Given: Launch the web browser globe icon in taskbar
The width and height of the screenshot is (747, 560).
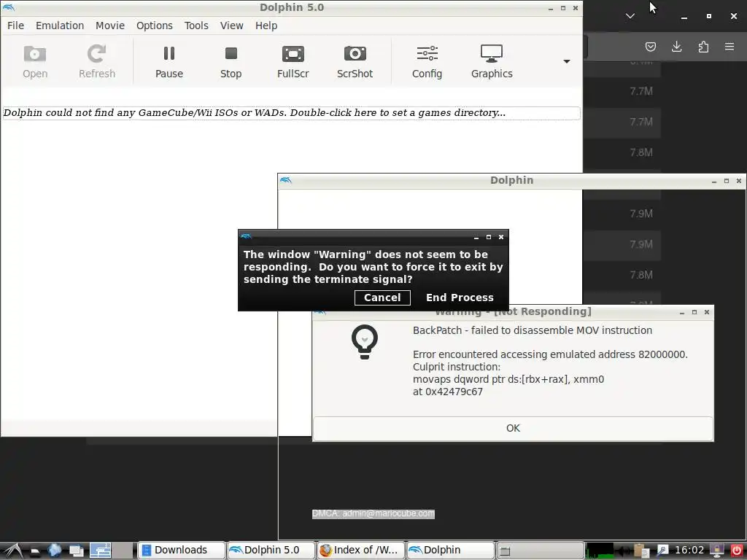Looking at the screenshot, I should pos(55,550).
